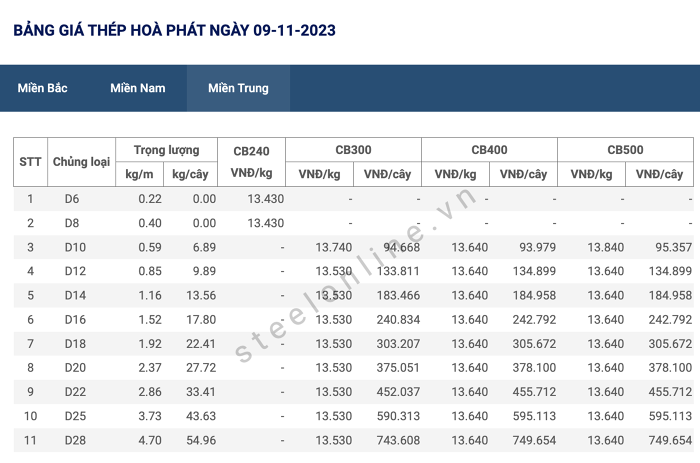Click the 2.86 kg/m value for D22
This screenshot has height=463, width=700.
click(150, 392)
